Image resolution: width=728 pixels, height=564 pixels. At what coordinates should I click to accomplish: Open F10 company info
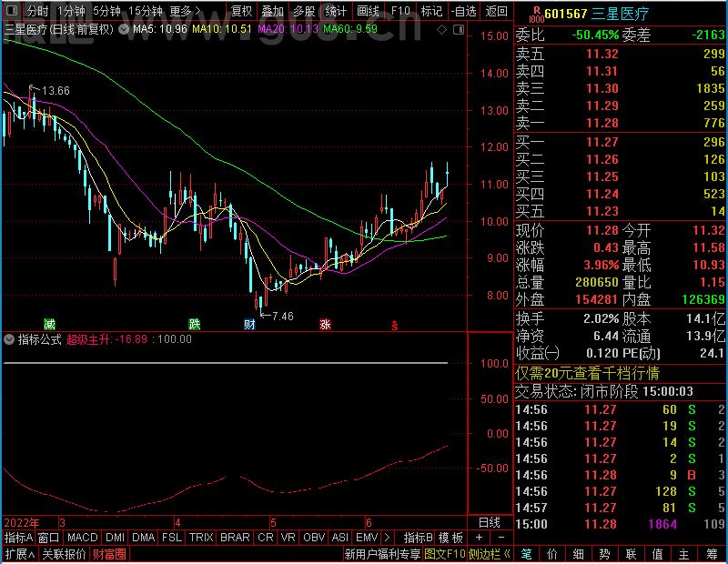(400, 11)
